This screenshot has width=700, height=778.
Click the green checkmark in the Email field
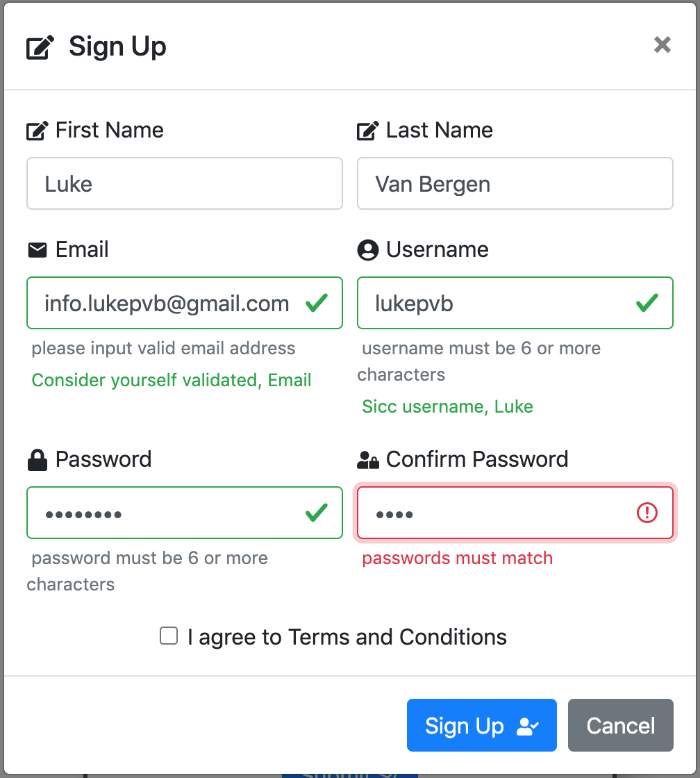click(x=318, y=303)
